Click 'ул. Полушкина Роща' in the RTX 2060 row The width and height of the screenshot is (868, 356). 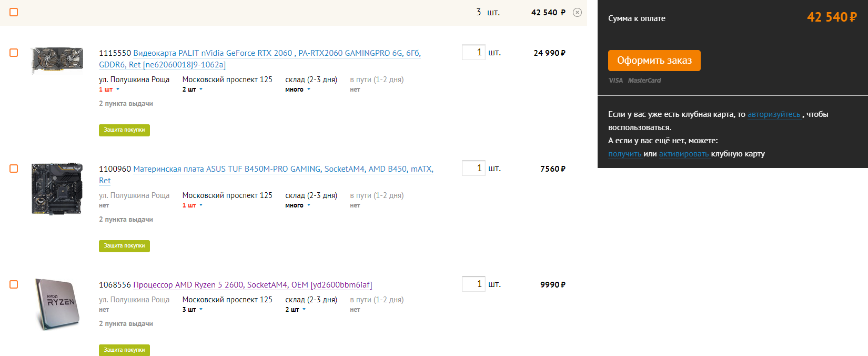coord(134,80)
